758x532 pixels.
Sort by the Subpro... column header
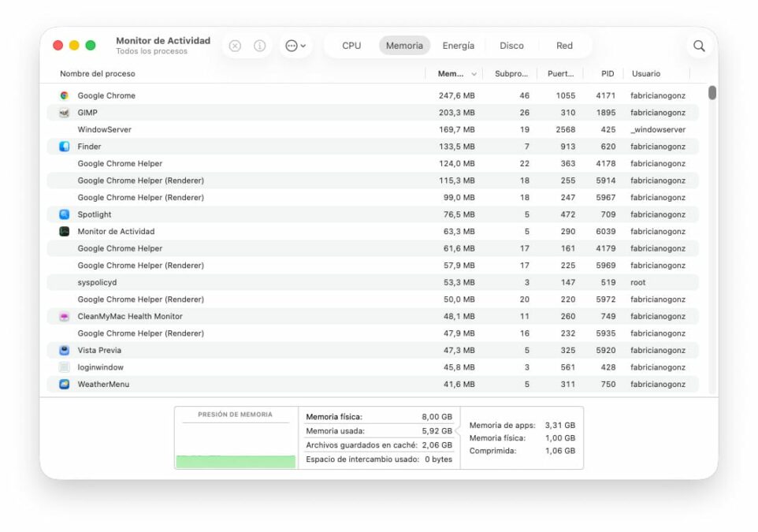[511, 73]
